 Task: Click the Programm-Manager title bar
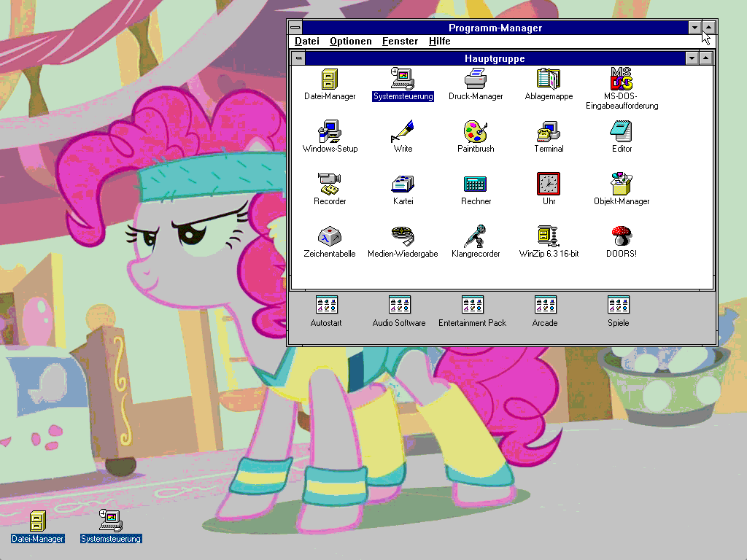[495, 28]
